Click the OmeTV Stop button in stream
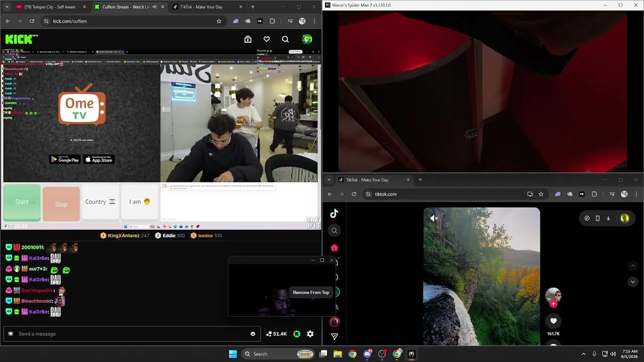Screen dimensions: 644x362 tap(61, 204)
